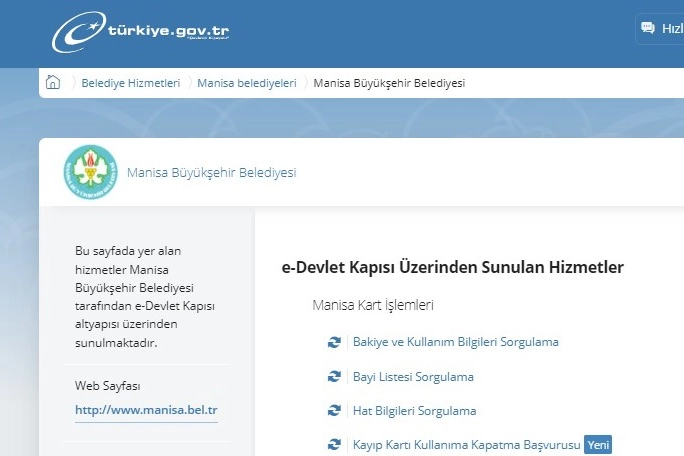Open Belediye Hizmetleri breadcrumb link
684x456 pixels.
[130, 83]
